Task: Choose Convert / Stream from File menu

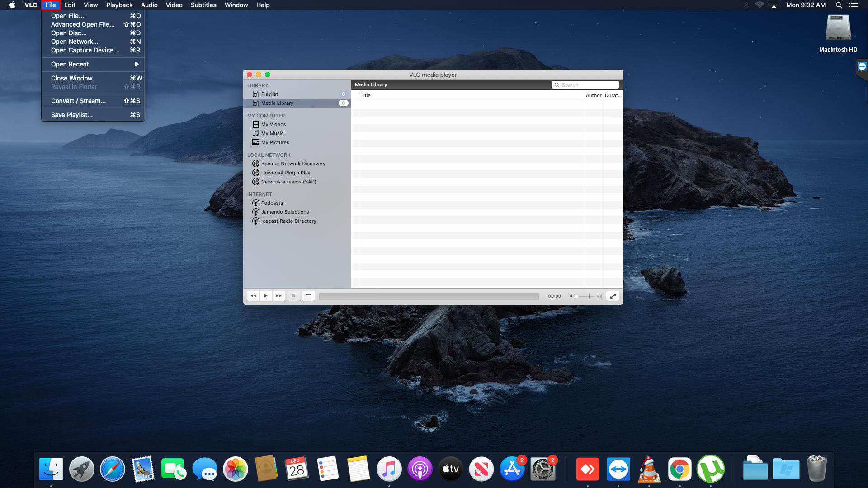Action: pos(93,101)
